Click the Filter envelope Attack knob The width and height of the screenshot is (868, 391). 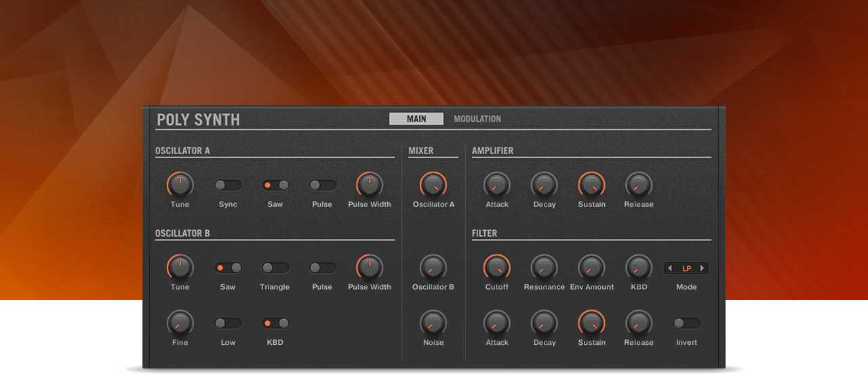(497, 323)
